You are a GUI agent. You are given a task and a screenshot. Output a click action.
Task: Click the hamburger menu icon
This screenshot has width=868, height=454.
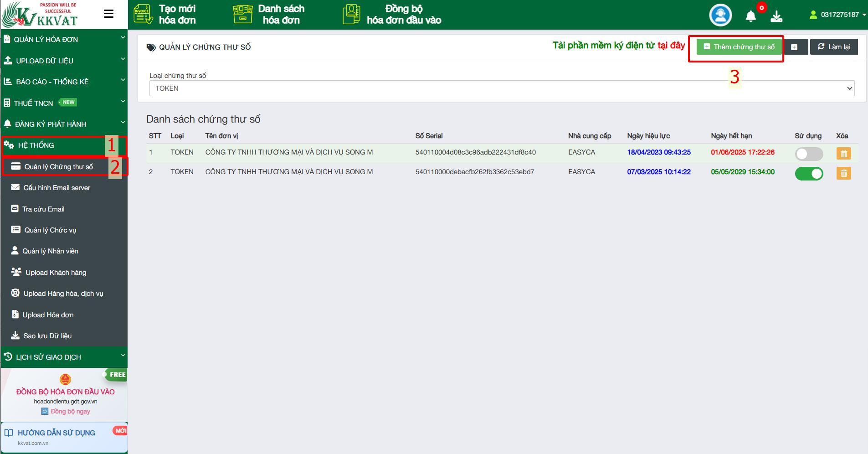pyautogui.click(x=108, y=14)
